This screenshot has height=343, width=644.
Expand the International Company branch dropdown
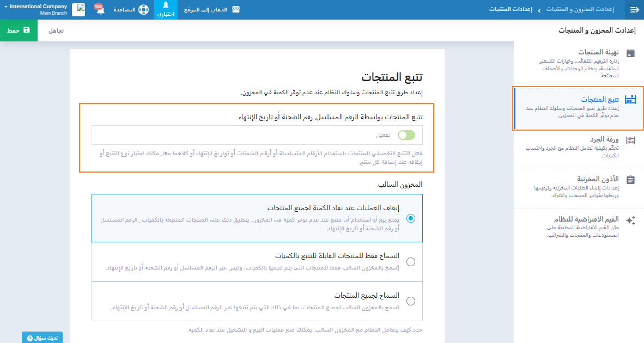(x=33, y=9)
